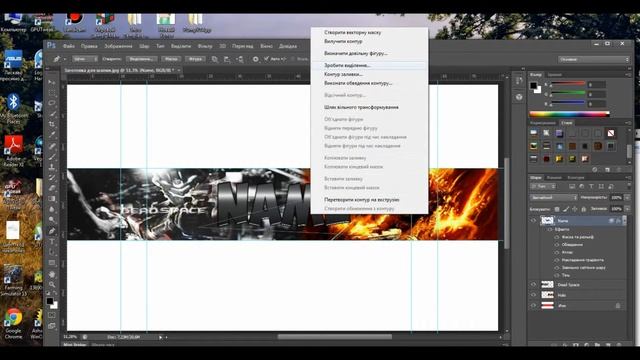
Task: Open the path alignment icon in options bar
Action: [227, 59]
